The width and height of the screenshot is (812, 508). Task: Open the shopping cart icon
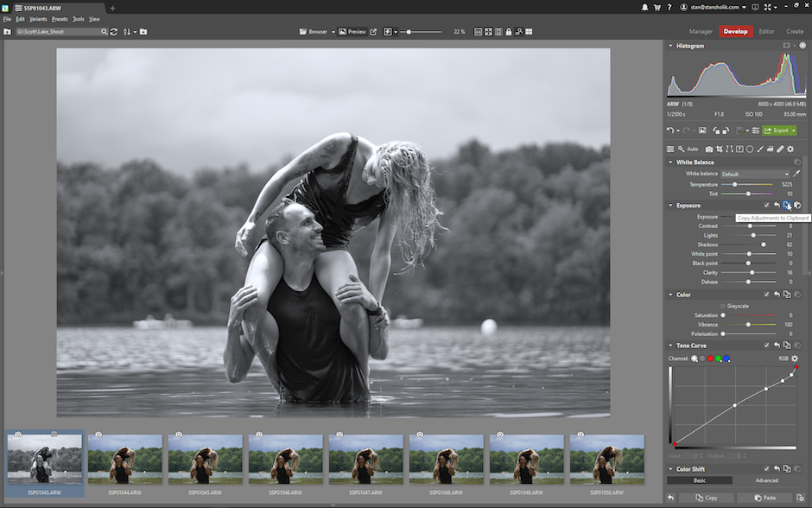[x=657, y=7]
